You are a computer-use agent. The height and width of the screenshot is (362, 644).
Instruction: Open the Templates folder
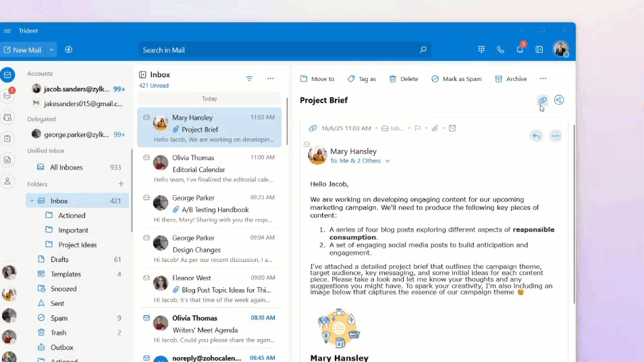(77, 274)
